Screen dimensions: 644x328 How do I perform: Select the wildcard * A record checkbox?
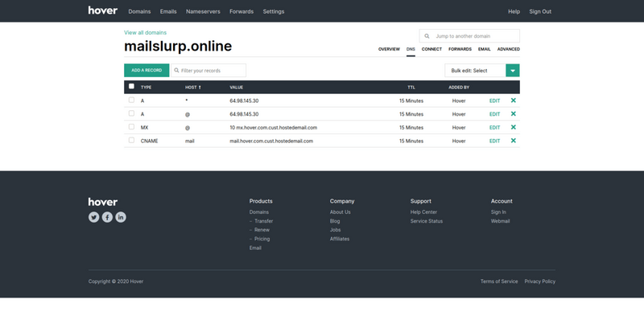coord(131,100)
